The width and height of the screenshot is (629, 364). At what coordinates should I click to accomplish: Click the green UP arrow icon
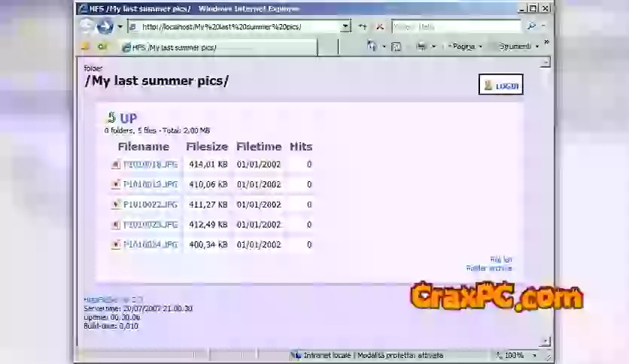111,117
